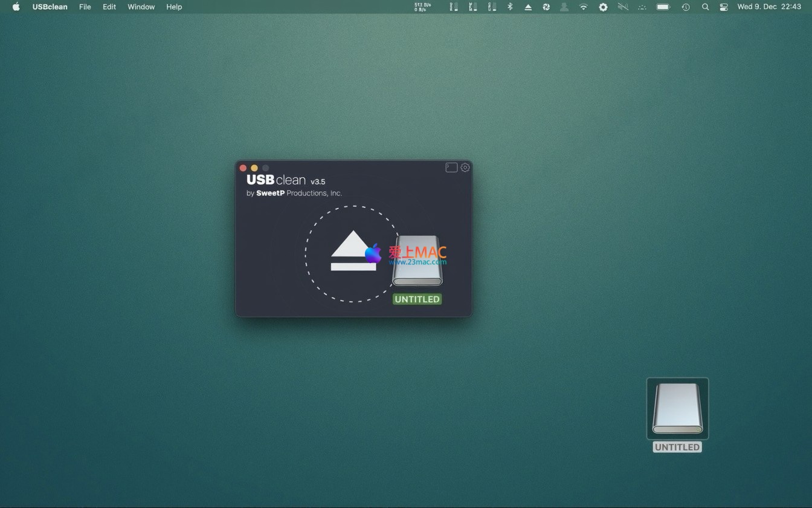Open the console log window icon
Image resolution: width=812 pixels, height=508 pixels.
point(451,168)
